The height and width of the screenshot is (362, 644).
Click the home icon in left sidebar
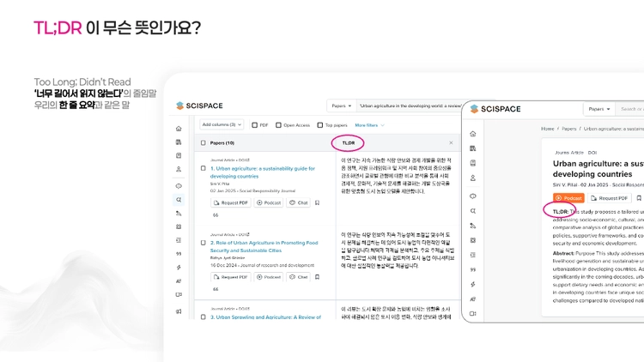pyautogui.click(x=179, y=129)
